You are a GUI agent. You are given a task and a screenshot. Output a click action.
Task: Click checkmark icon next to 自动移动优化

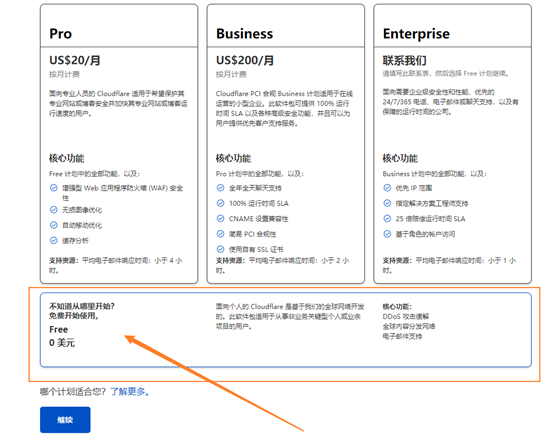click(54, 225)
